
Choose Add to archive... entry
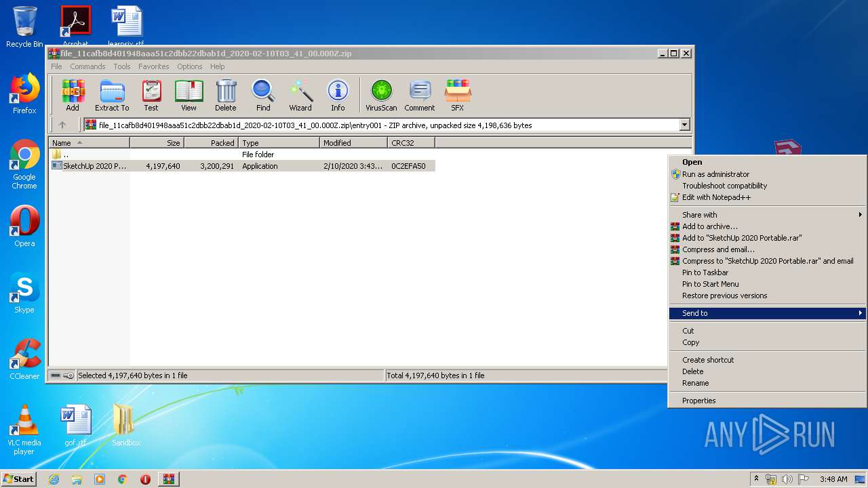click(x=768, y=226)
